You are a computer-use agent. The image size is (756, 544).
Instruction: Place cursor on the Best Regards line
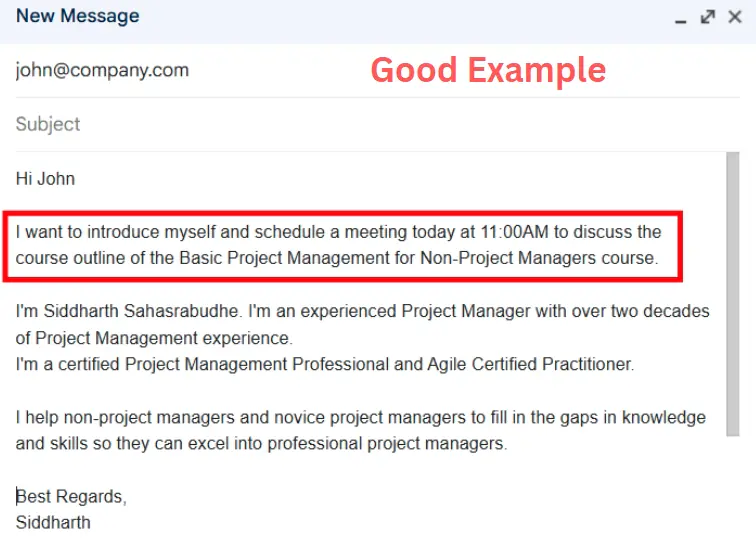pyautogui.click(x=71, y=497)
